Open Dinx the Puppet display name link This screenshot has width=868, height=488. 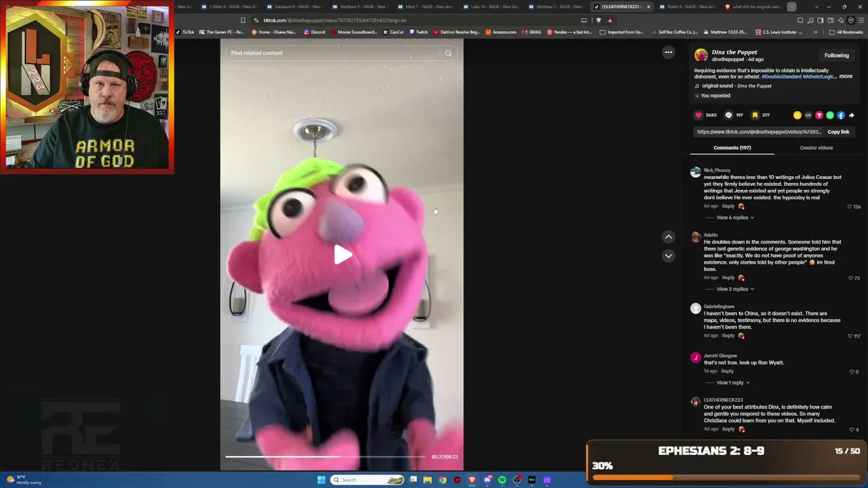click(x=734, y=52)
